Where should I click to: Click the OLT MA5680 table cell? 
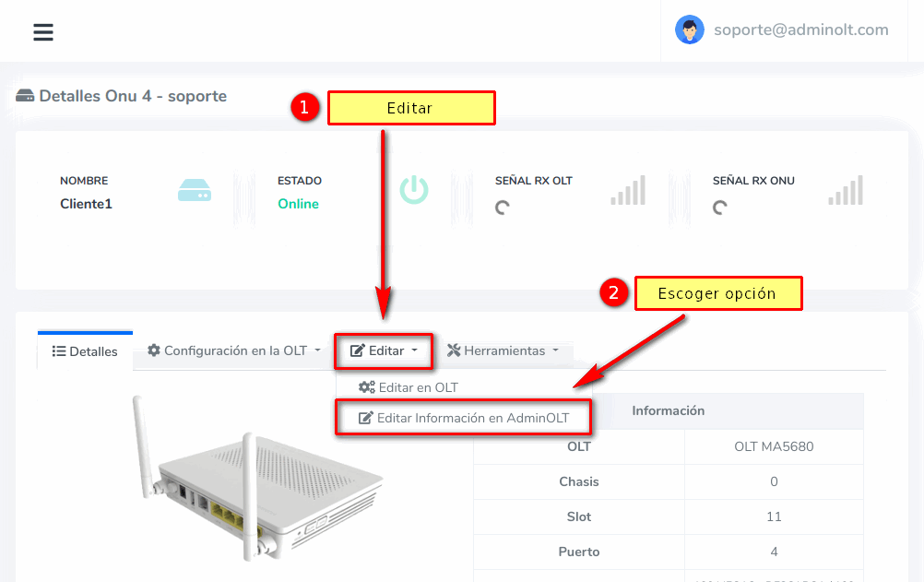click(773, 446)
